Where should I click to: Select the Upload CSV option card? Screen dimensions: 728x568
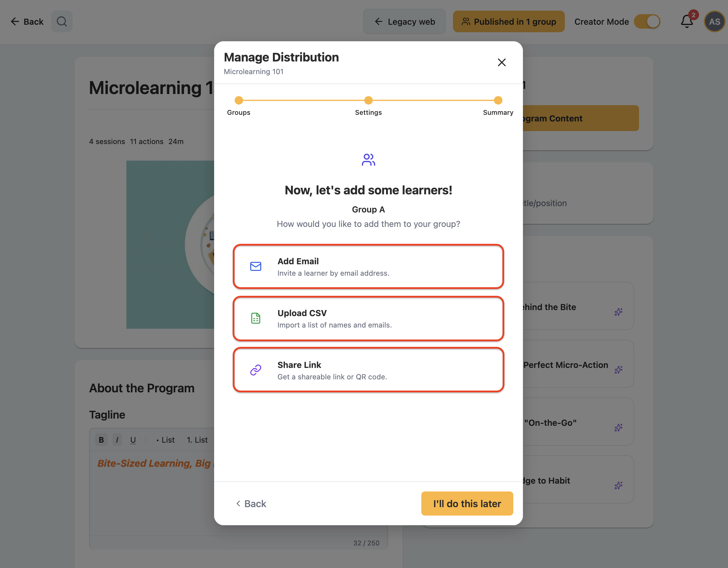tap(368, 318)
